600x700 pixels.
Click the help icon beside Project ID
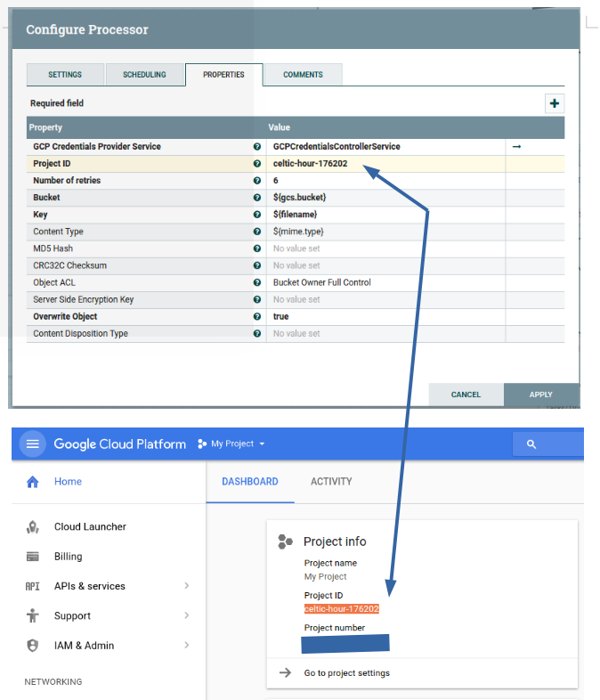[257, 164]
